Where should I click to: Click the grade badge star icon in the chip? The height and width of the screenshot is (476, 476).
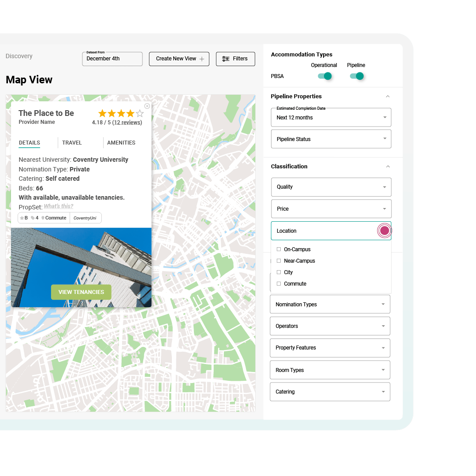22,217
